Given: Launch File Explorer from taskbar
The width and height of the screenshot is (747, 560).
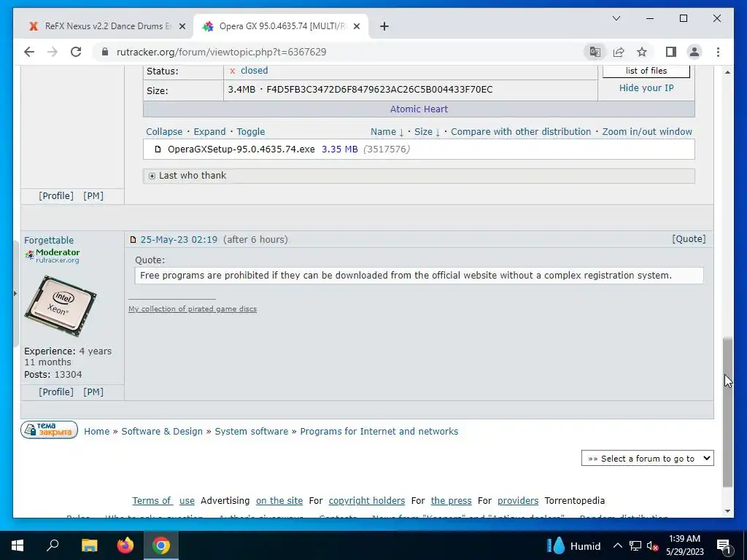Looking at the screenshot, I should [89, 545].
